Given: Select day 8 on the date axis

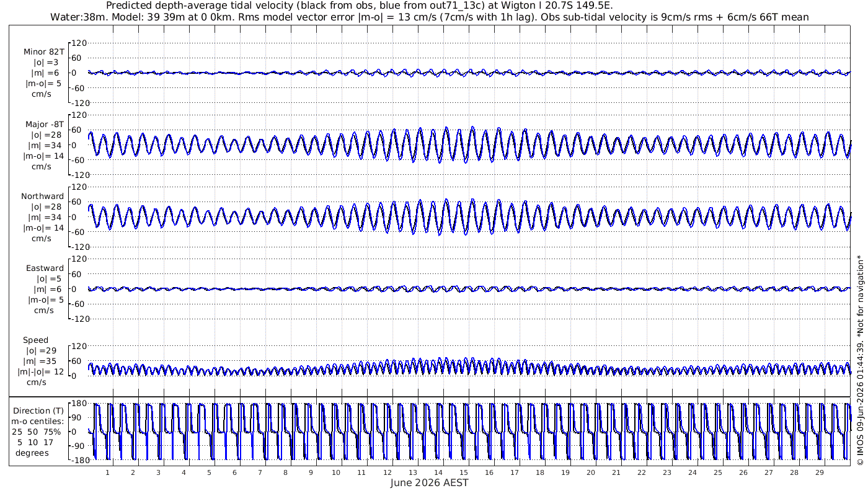Looking at the screenshot, I should pyautogui.click(x=285, y=472).
